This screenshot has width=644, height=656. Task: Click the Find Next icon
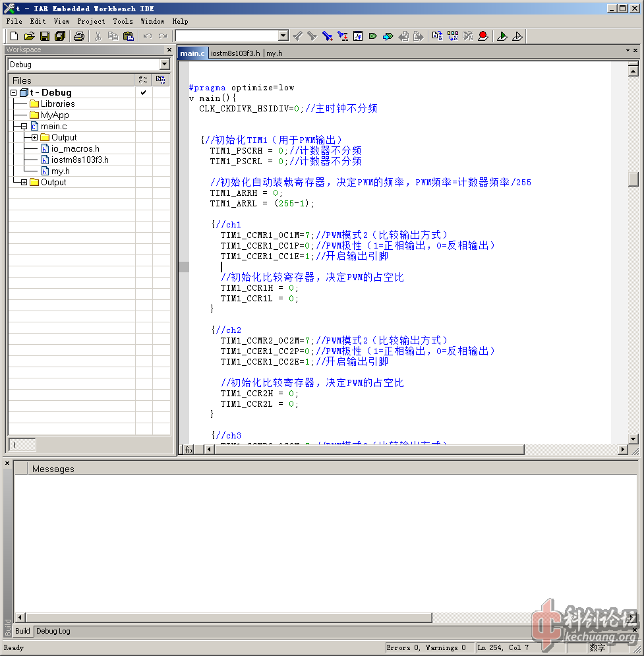[x=312, y=36]
